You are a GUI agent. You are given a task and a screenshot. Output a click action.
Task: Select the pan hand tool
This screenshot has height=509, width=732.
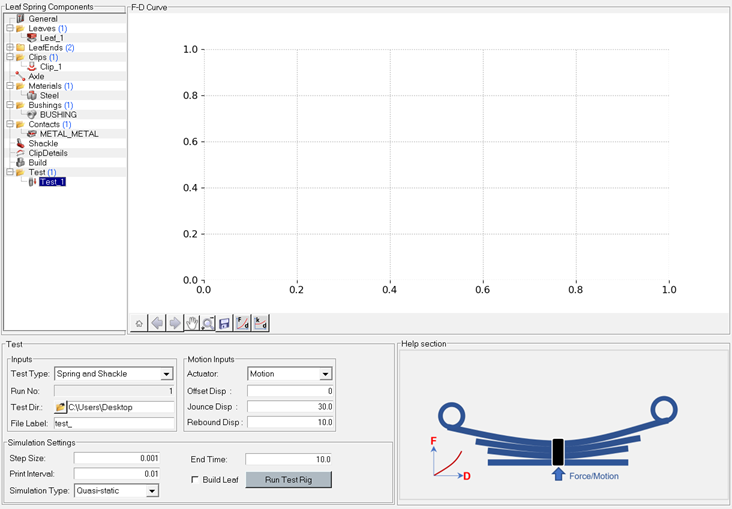point(191,323)
